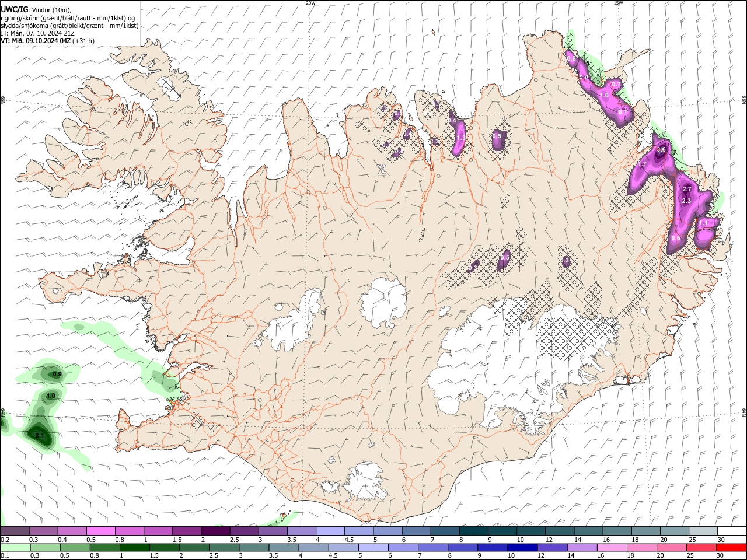Pick the dark blue rain swatch between 10 and 12
The image size is (747, 560).
click(523, 548)
